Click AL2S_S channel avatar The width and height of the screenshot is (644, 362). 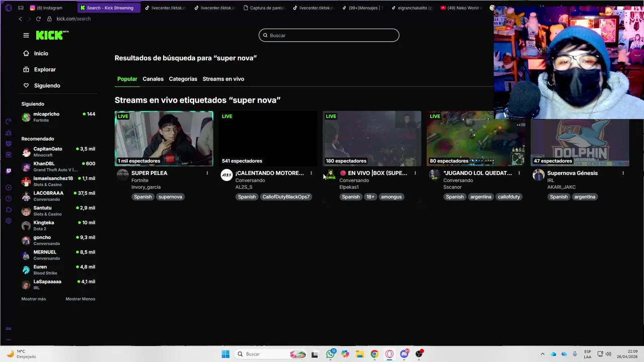(x=227, y=175)
